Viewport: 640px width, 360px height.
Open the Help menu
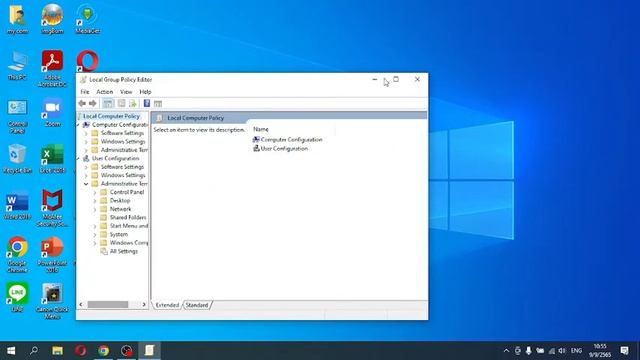(x=145, y=92)
